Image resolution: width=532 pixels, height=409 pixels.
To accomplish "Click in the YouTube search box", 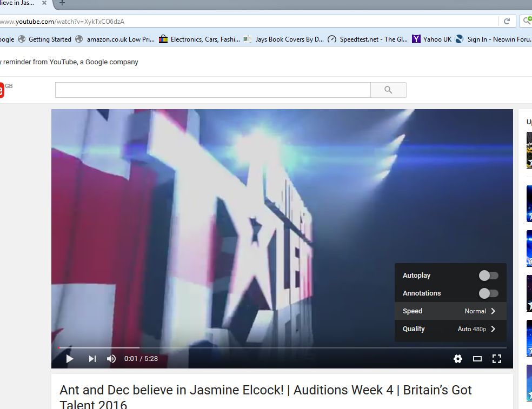I will (x=212, y=90).
